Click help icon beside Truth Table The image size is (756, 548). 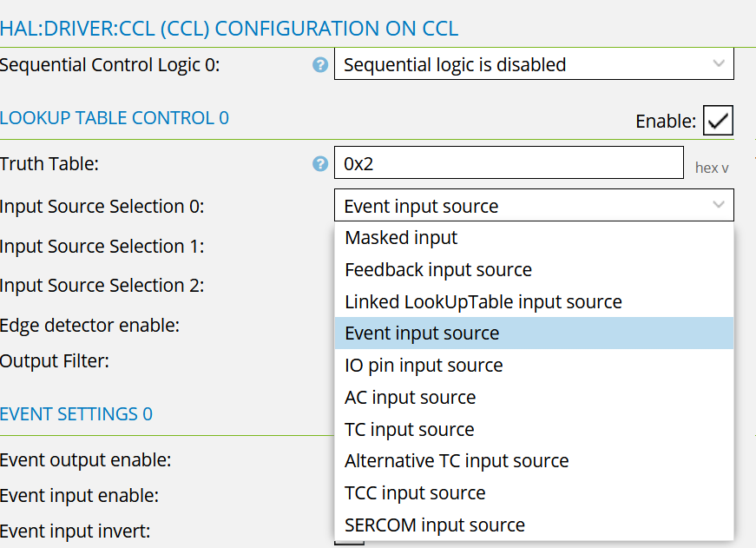pyautogui.click(x=320, y=163)
